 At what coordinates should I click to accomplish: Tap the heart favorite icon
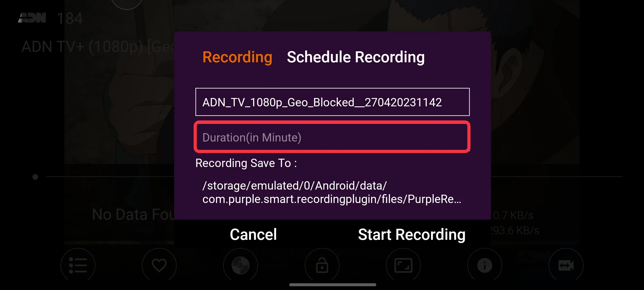tap(159, 265)
